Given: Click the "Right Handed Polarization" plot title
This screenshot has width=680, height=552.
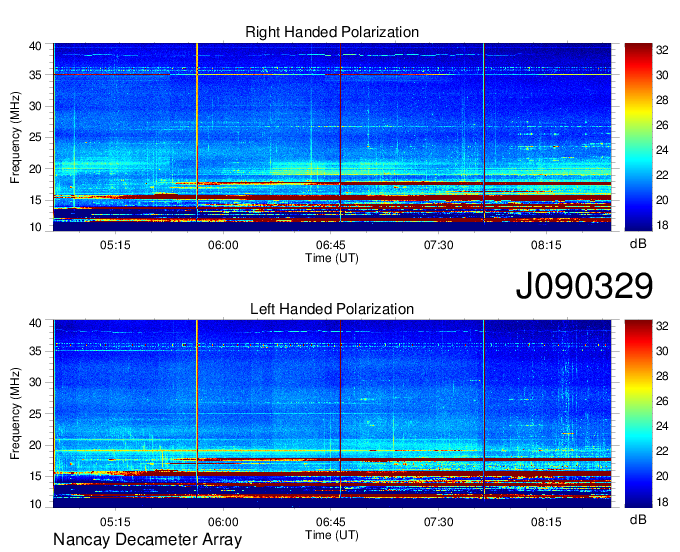Looking at the screenshot, I should coord(332,32).
